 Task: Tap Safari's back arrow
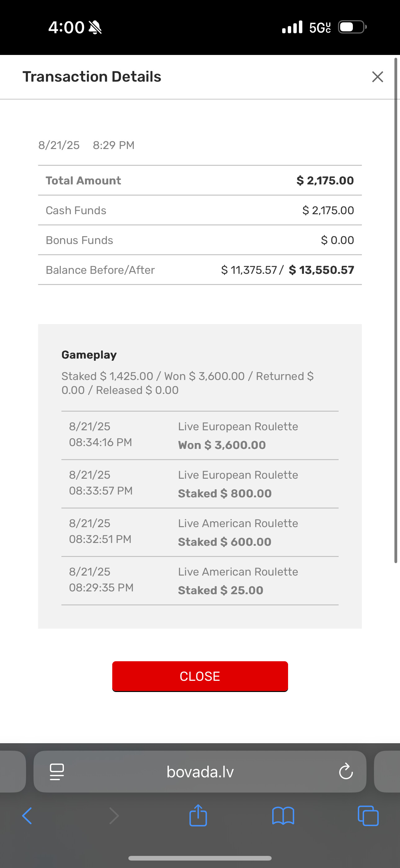coord(27,816)
